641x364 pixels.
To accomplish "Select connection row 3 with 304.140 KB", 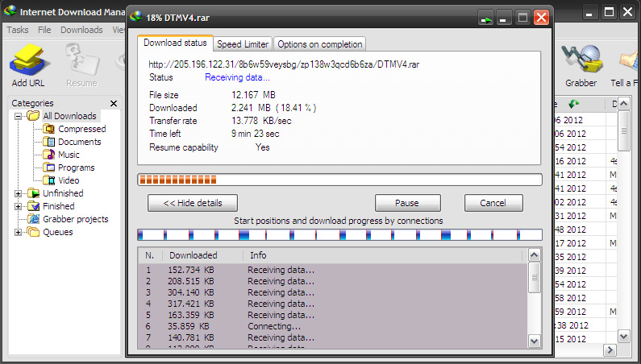I will point(333,292).
